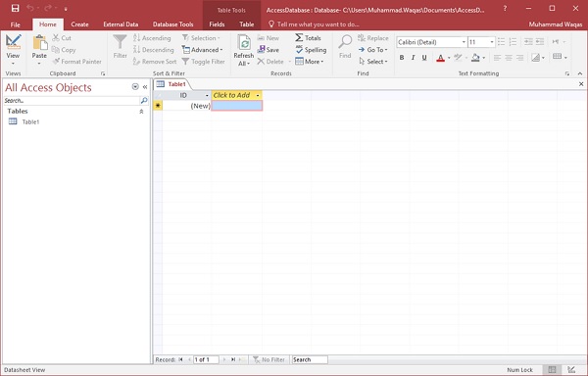Image resolution: width=588 pixels, height=376 pixels.
Task: Click the Save icon in title bar
Action: [x=15, y=8]
